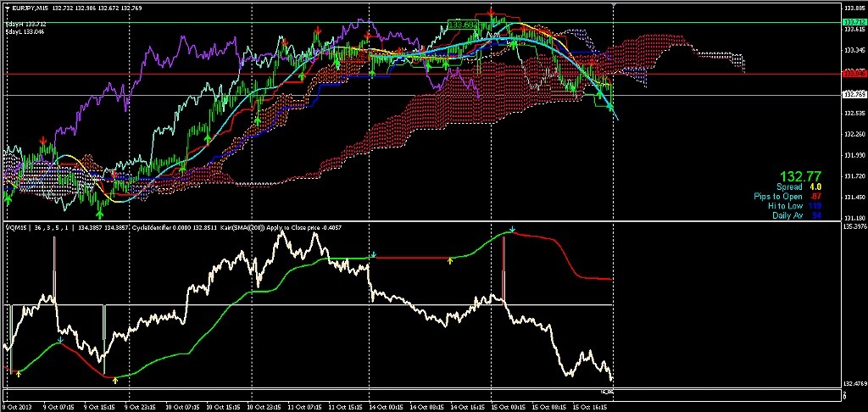Click the Hi to Low label
Viewport: 868px width, 412px height.
click(785, 205)
